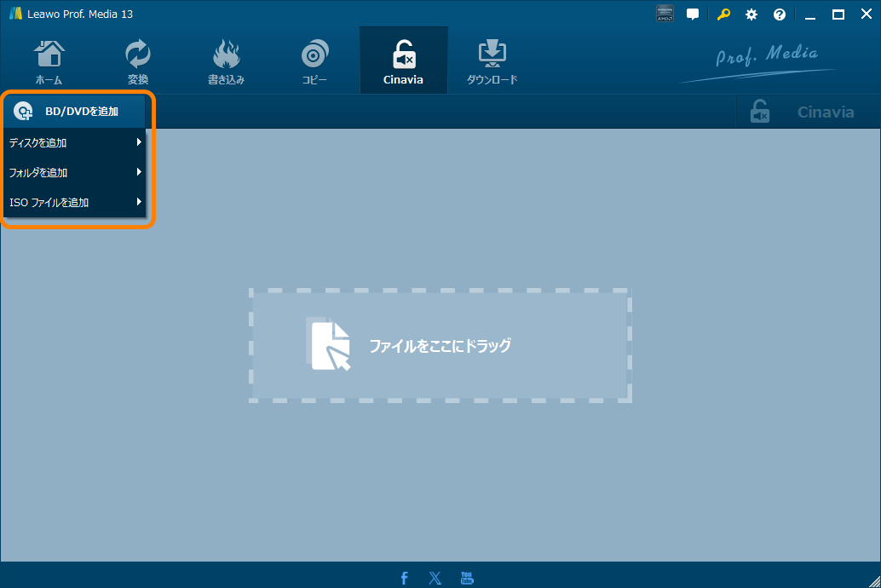Choose ディスクを追加 menu entry
Screen dimensions: 881x588
(75, 143)
